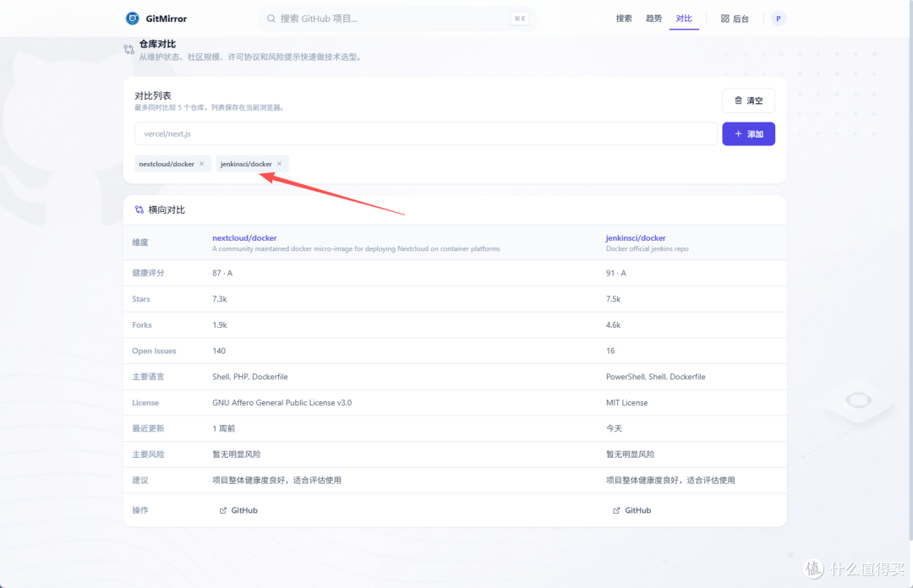Select the 16 open issues value
The width and height of the screenshot is (913, 588).
click(610, 351)
